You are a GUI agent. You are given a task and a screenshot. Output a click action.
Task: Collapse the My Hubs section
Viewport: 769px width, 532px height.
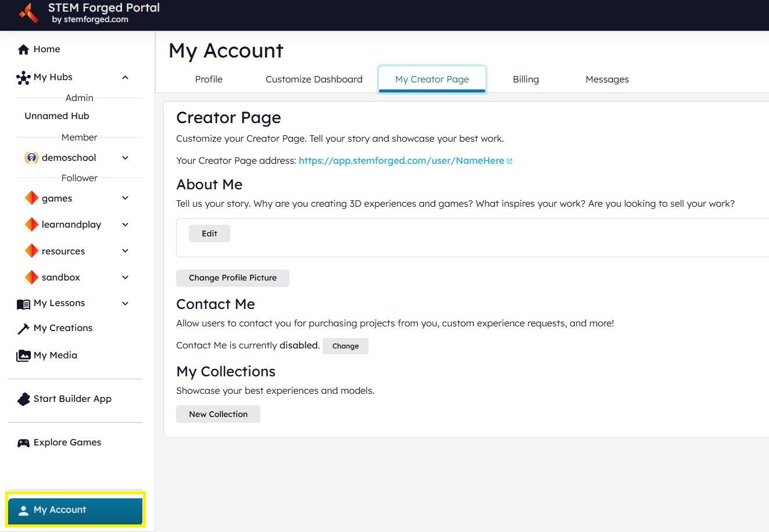point(125,77)
